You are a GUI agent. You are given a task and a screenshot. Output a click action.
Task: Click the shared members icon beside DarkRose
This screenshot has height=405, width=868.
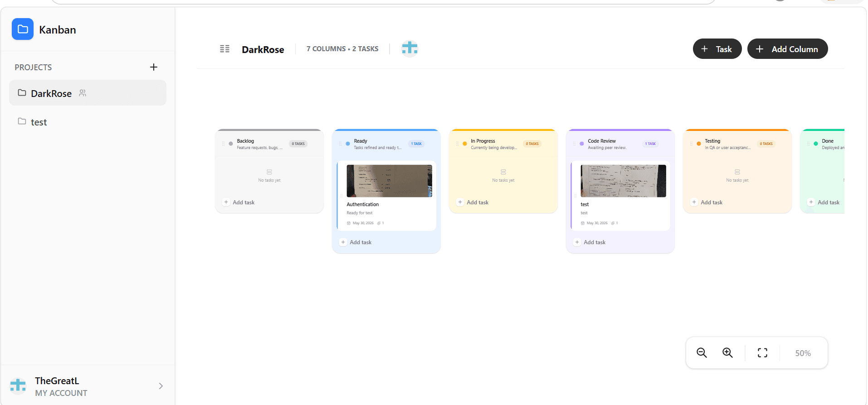83,93
